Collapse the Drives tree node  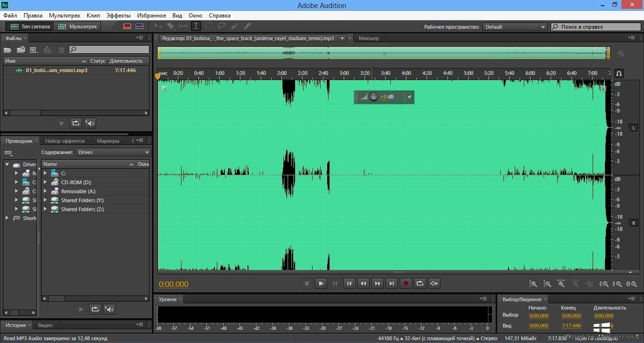(x=7, y=164)
